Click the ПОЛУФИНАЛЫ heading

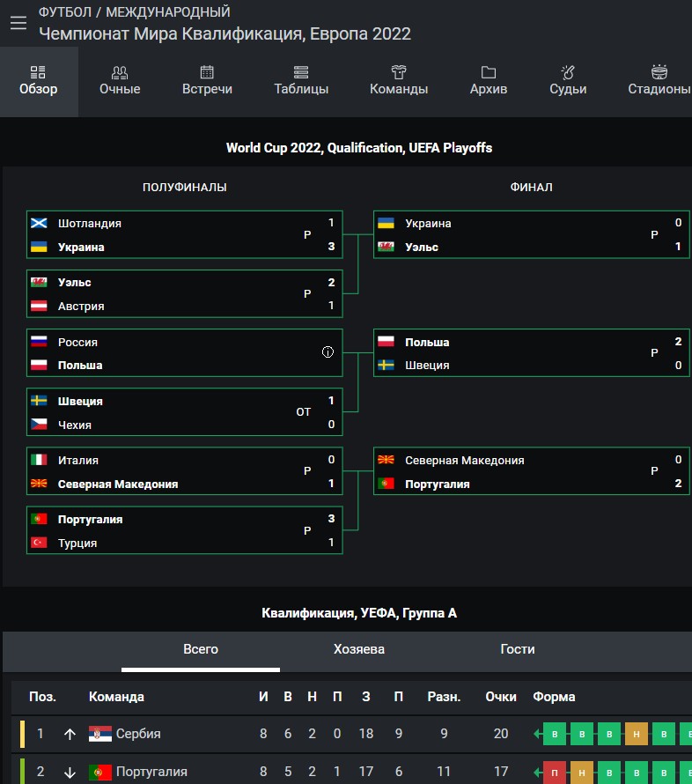(184, 187)
